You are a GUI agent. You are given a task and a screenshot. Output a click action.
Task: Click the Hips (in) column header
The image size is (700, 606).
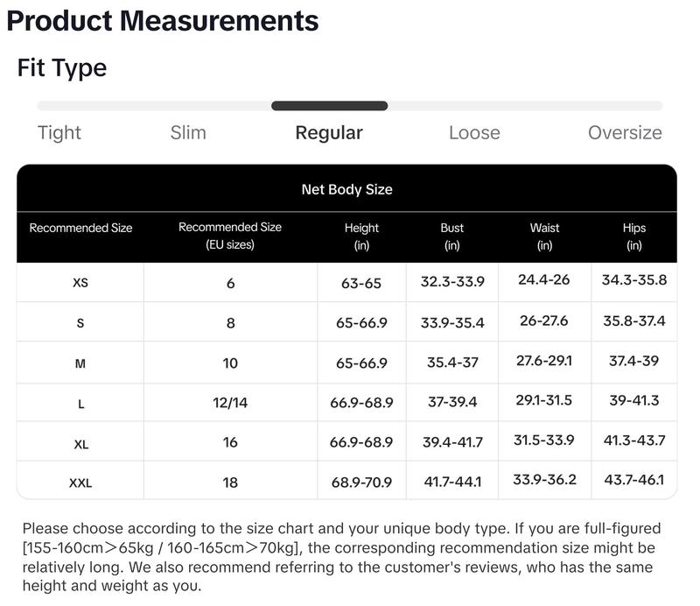[x=633, y=236]
